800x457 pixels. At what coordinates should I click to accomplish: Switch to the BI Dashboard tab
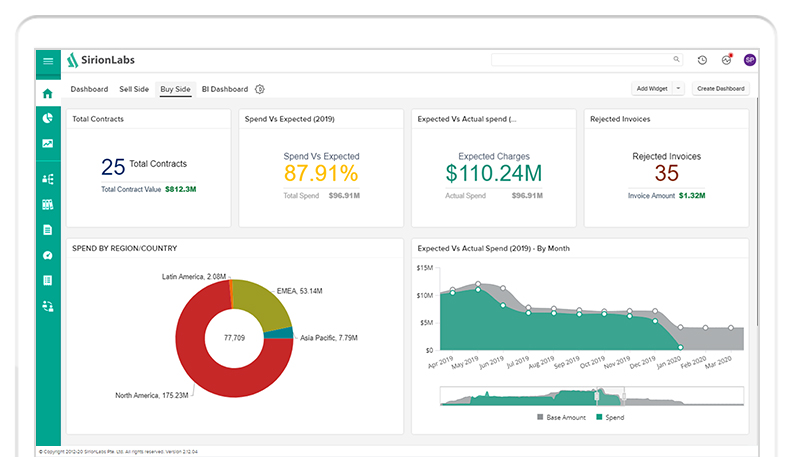(225, 89)
